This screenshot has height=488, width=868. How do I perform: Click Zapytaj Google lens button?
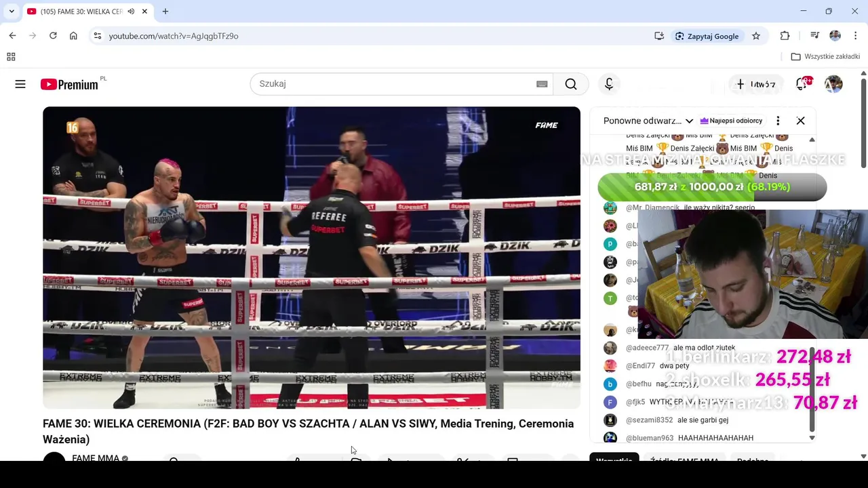point(707,36)
